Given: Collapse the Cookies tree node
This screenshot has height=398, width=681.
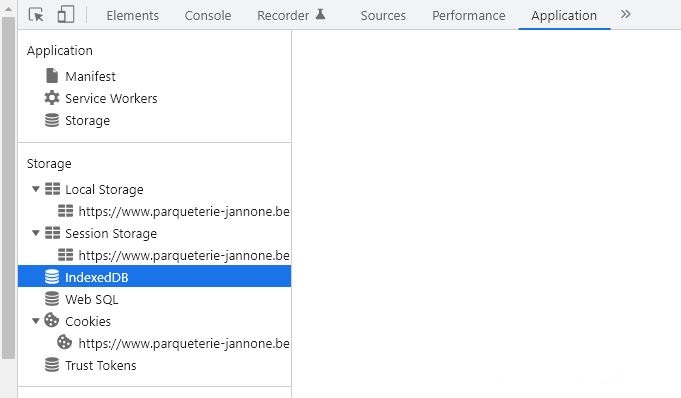Looking at the screenshot, I should click(x=36, y=321).
